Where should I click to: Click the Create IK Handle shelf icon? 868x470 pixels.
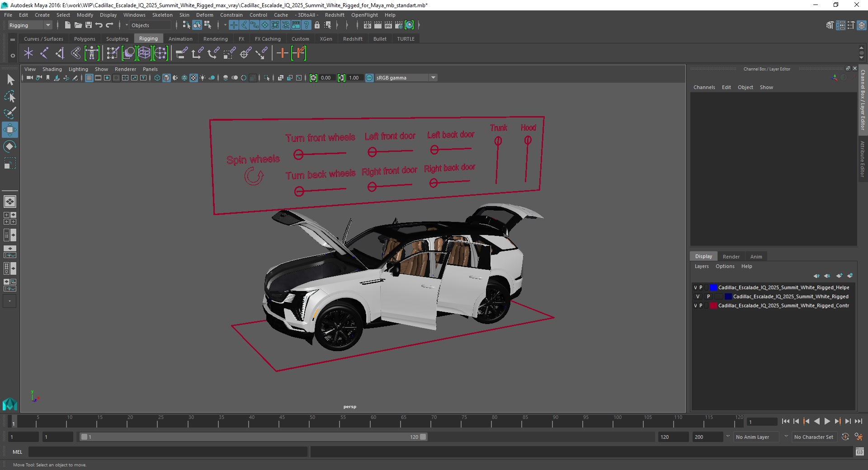coord(60,53)
